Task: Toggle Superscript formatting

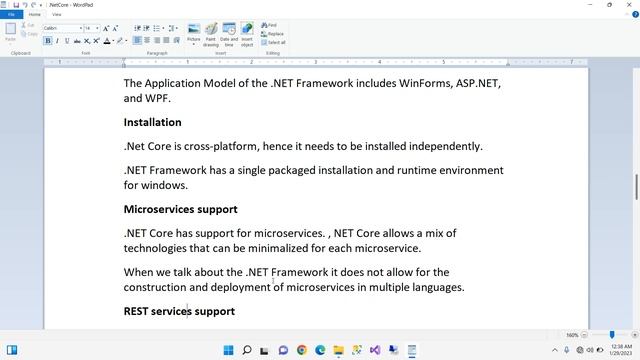Action: pos(96,41)
